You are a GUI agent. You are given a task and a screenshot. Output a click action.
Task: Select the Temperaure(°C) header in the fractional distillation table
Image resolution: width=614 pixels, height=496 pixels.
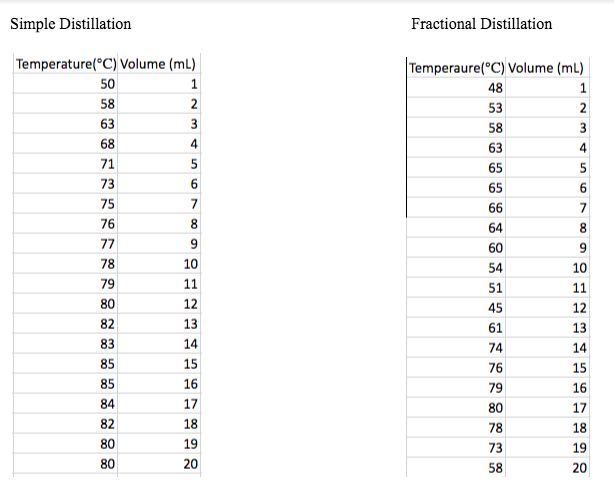point(456,67)
